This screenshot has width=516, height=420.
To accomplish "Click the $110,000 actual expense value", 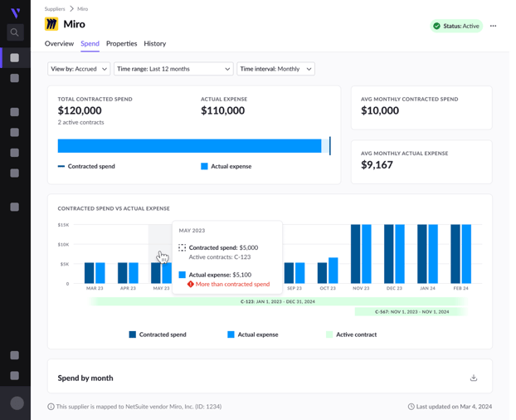I will 223,110.
